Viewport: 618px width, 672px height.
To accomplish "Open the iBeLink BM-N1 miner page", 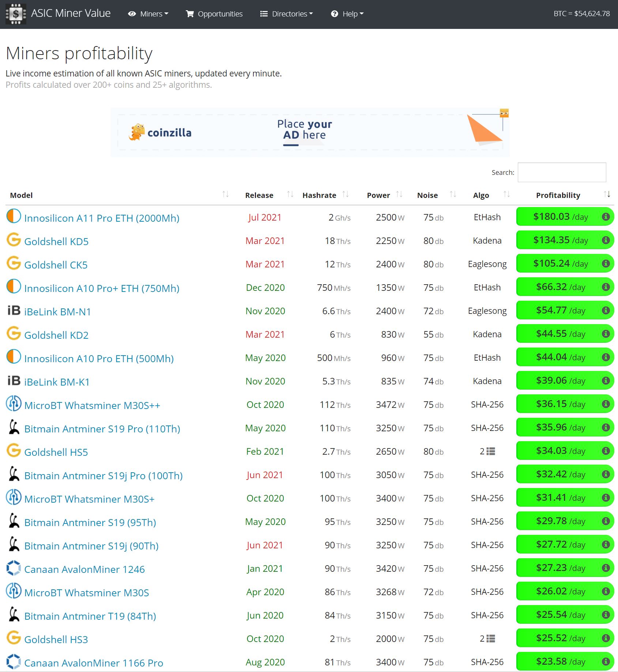I will (57, 312).
